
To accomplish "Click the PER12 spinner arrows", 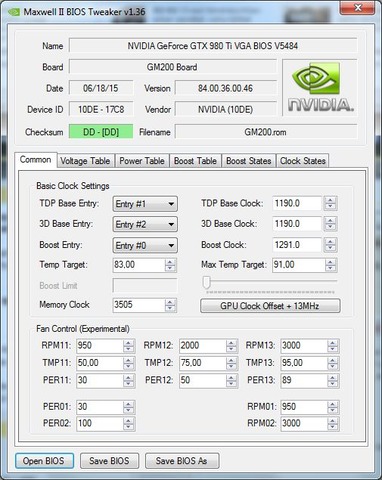I will click(232, 381).
